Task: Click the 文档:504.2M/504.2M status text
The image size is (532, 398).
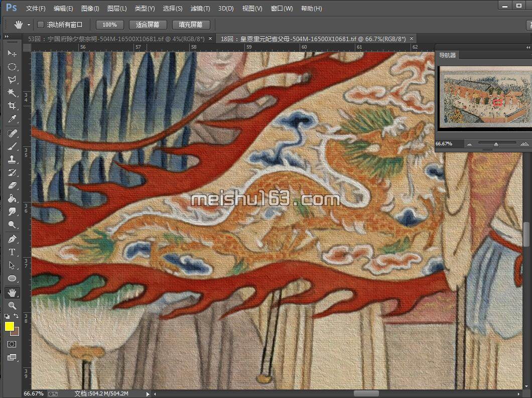Action: [x=101, y=393]
